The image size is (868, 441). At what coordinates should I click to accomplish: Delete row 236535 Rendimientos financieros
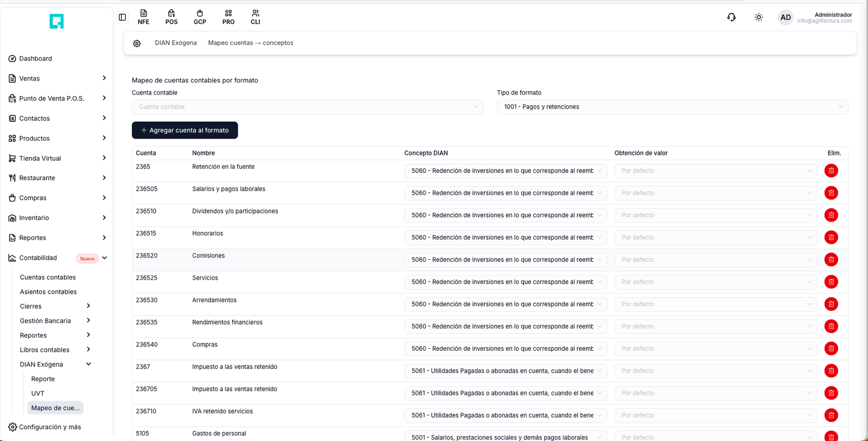831,326
